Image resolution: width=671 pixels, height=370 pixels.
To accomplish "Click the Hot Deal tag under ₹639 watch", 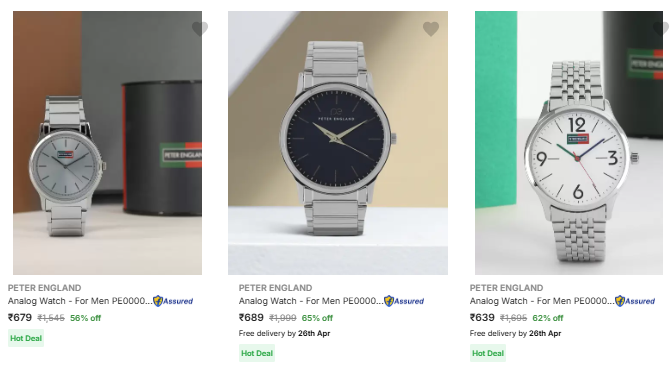I will (x=488, y=353).
